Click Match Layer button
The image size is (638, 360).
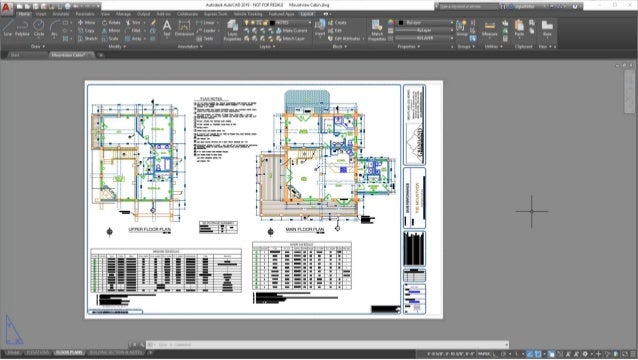coord(290,39)
